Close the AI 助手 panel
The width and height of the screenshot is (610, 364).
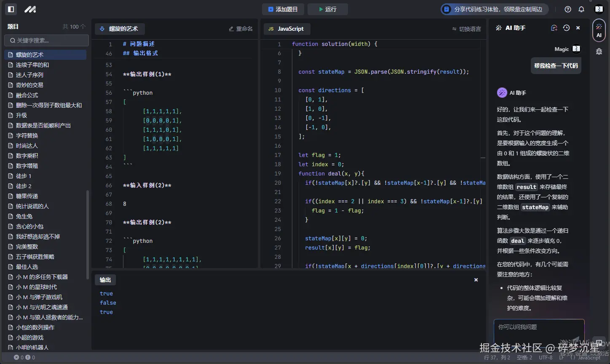[x=578, y=28]
